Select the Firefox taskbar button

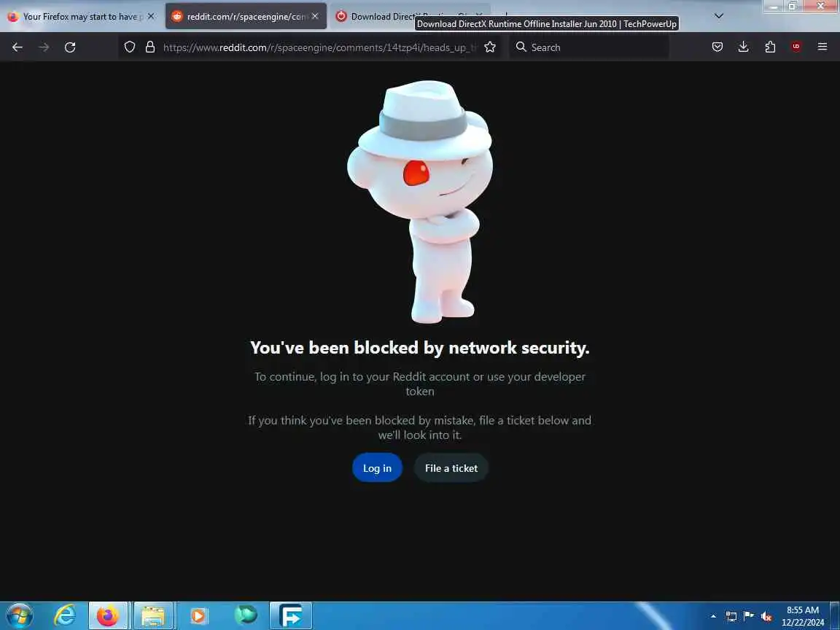tap(108, 616)
